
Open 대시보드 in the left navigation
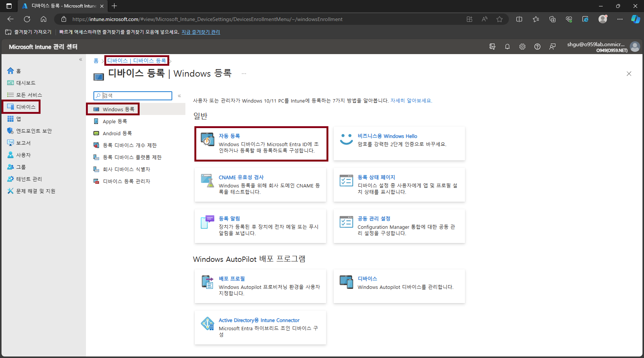(x=21, y=83)
